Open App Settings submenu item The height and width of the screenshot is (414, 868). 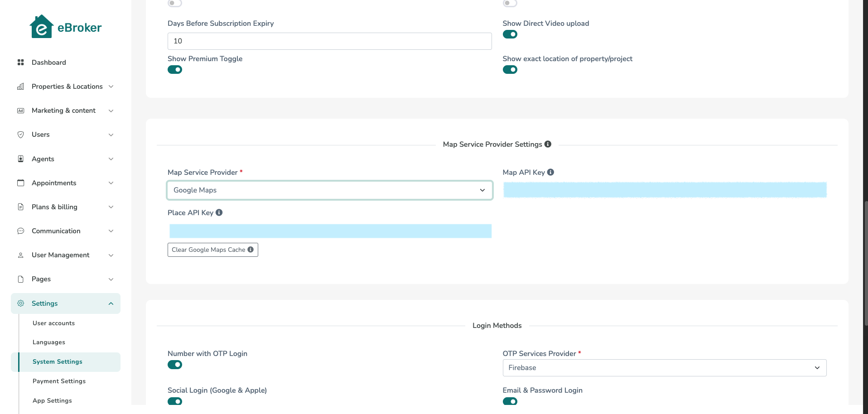52,400
